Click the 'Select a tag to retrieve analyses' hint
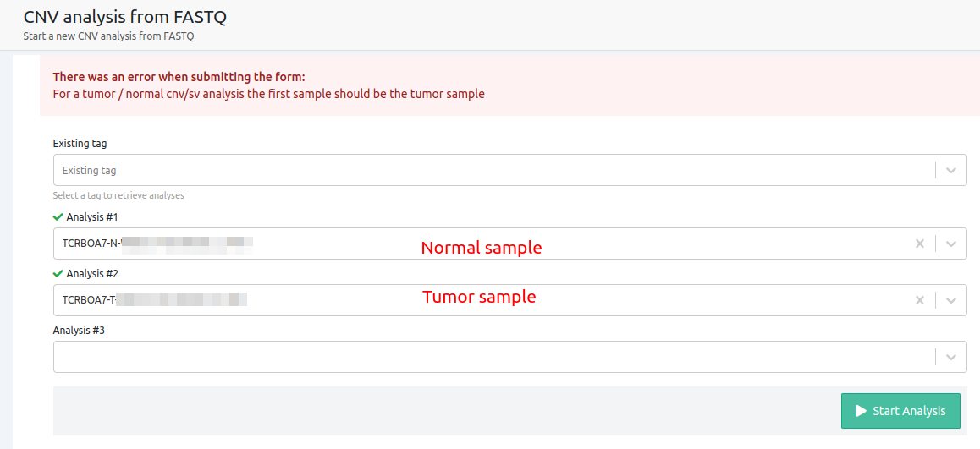980x449 pixels. point(118,195)
